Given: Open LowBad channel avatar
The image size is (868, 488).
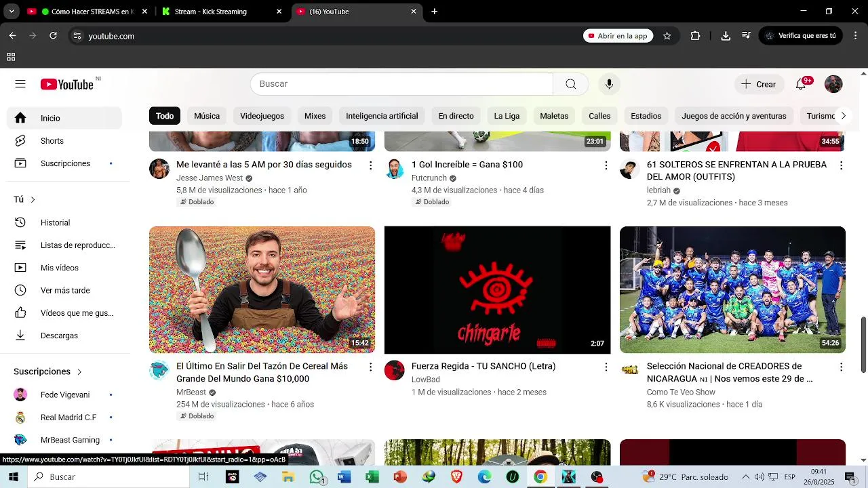Looking at the screenshot, I should 395,370.
